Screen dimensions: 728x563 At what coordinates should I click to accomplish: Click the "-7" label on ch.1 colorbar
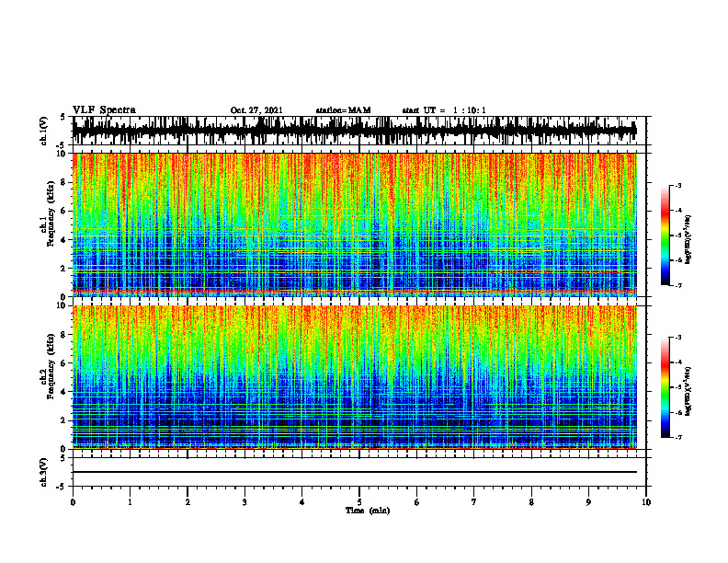coord(677,285)
